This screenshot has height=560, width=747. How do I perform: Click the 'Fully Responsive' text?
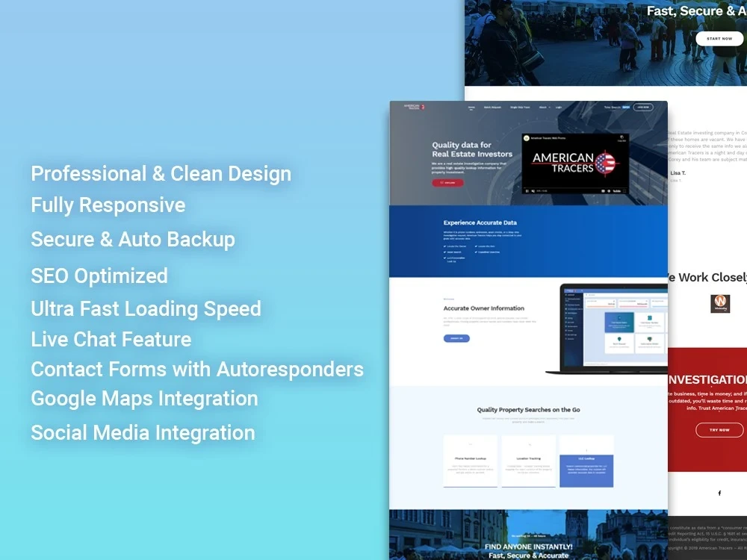[x=108, y=205]
